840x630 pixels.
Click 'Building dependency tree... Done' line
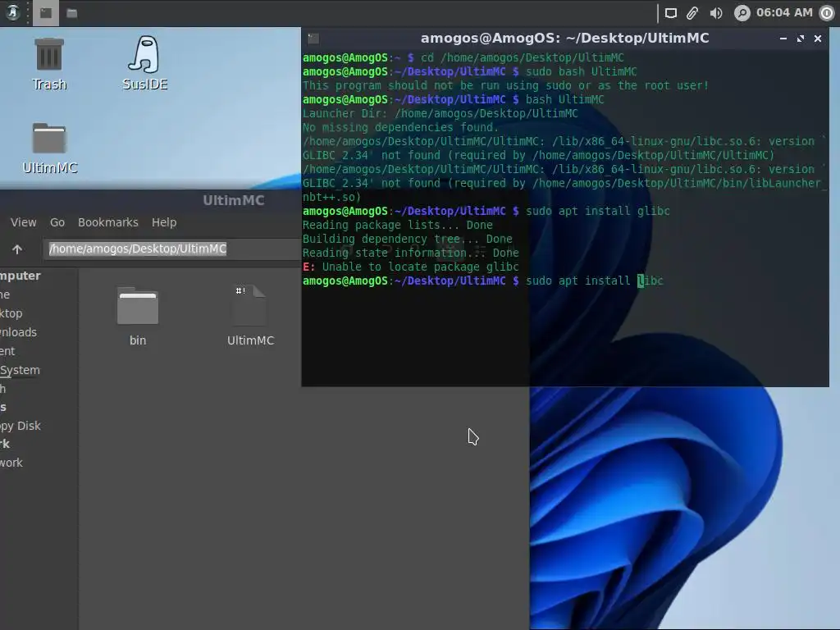(407, 239)
